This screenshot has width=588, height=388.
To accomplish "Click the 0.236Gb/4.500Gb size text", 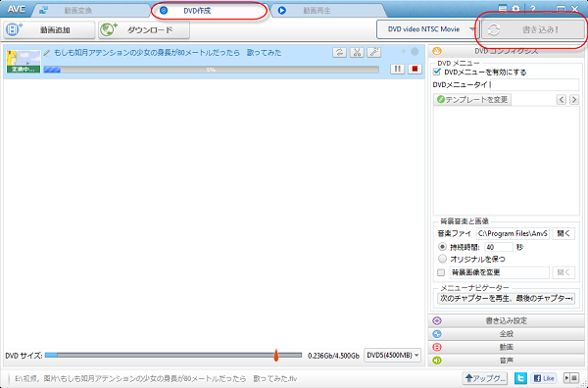I will [333, 356].
